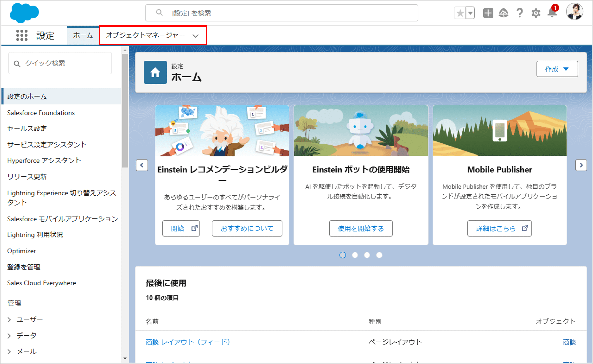Click the search magnifier in the setup search bar
The image size is (593, 364).
(159, 13)
